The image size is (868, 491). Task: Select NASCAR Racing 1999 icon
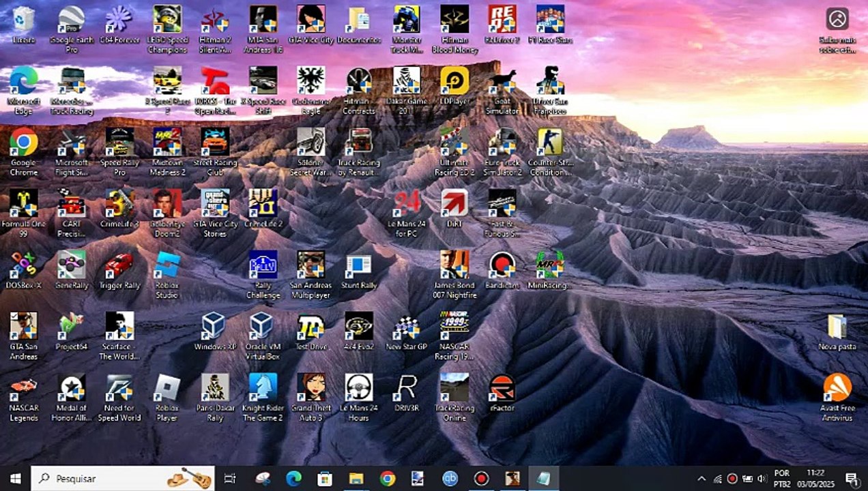click(x=454, y=336)
